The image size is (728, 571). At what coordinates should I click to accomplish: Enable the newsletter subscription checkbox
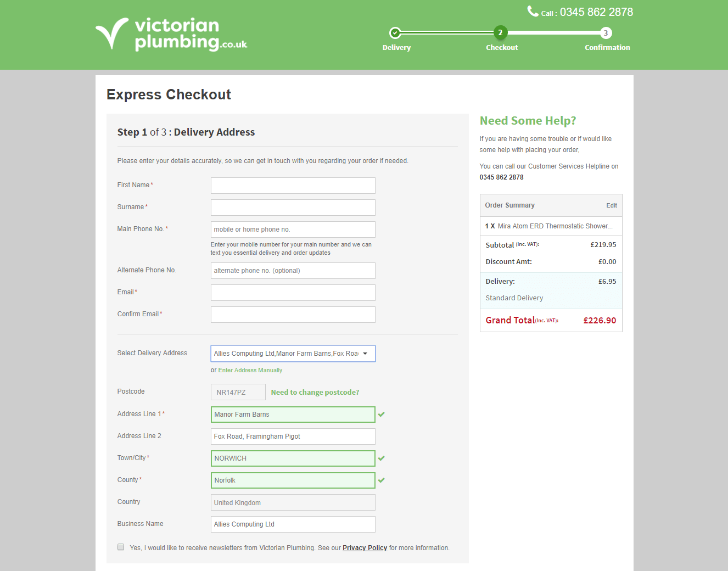120,547
